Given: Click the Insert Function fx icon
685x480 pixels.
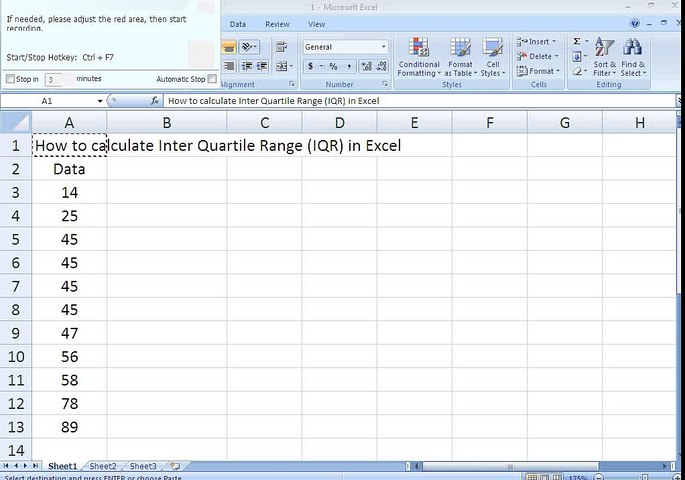Looking at the screenshot, I should (x=155, y=101).
